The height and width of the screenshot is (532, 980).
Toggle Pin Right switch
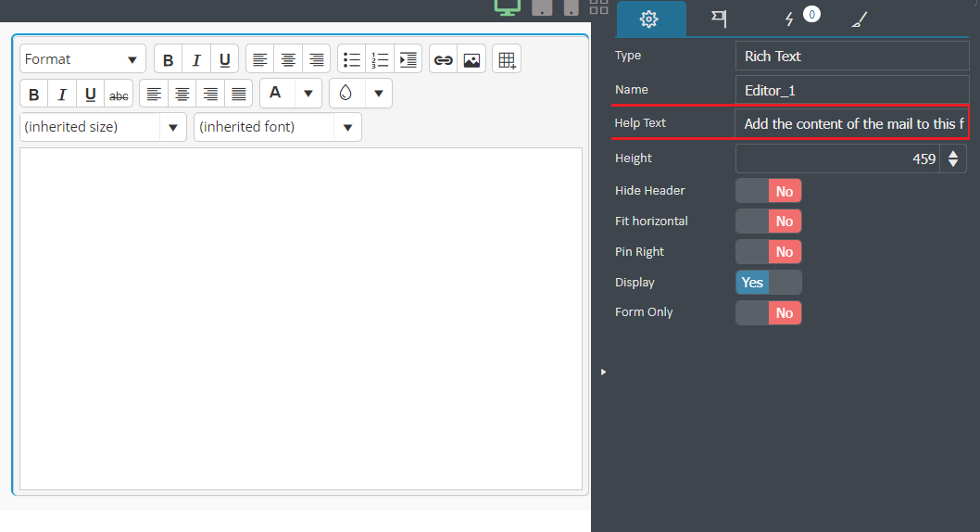pyautogui.click(x=768, y=252)
